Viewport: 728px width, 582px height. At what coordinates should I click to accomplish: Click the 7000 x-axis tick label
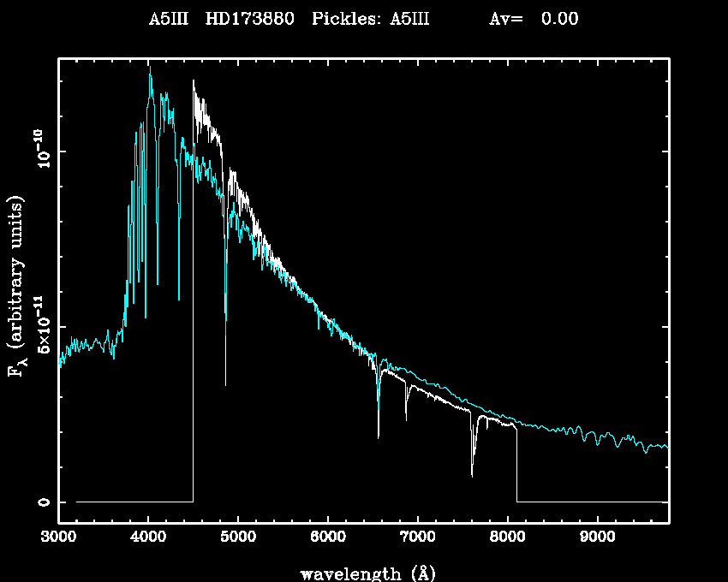pos(417,537)
